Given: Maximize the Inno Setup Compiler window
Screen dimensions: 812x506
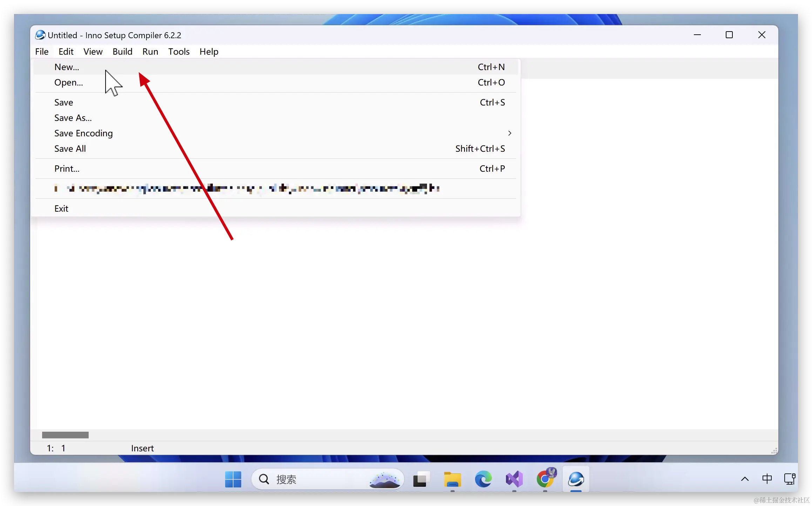Looking at the screenshot, I should pos(729,35).
